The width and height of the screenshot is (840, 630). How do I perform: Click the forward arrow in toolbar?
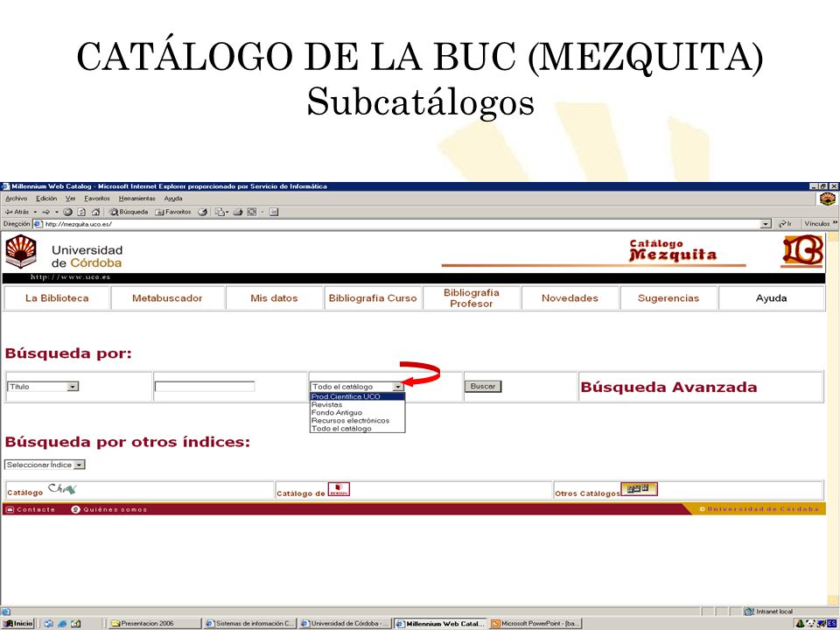[x=46, y=212]
